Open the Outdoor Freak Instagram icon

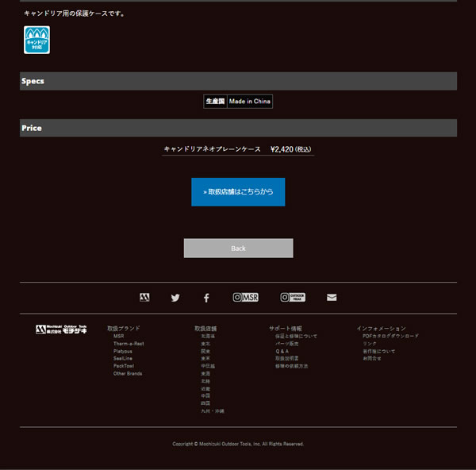pos(292,298)
